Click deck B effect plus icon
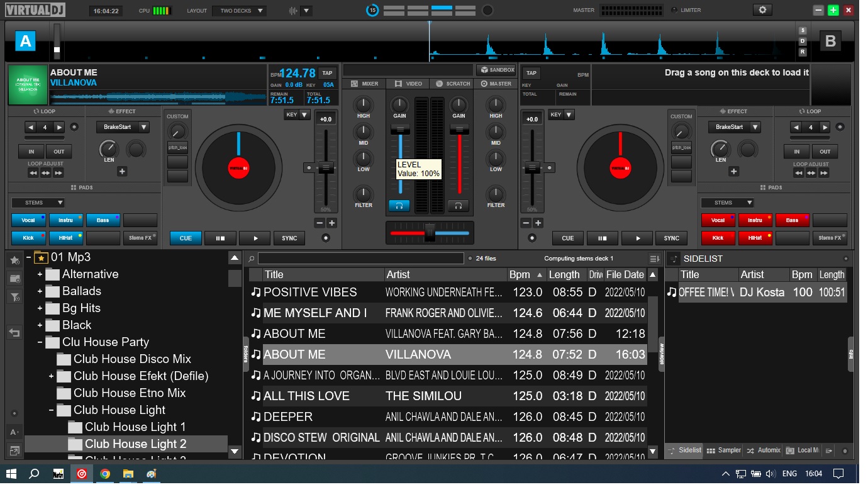 pyautogui.click(x=733, y=171)
